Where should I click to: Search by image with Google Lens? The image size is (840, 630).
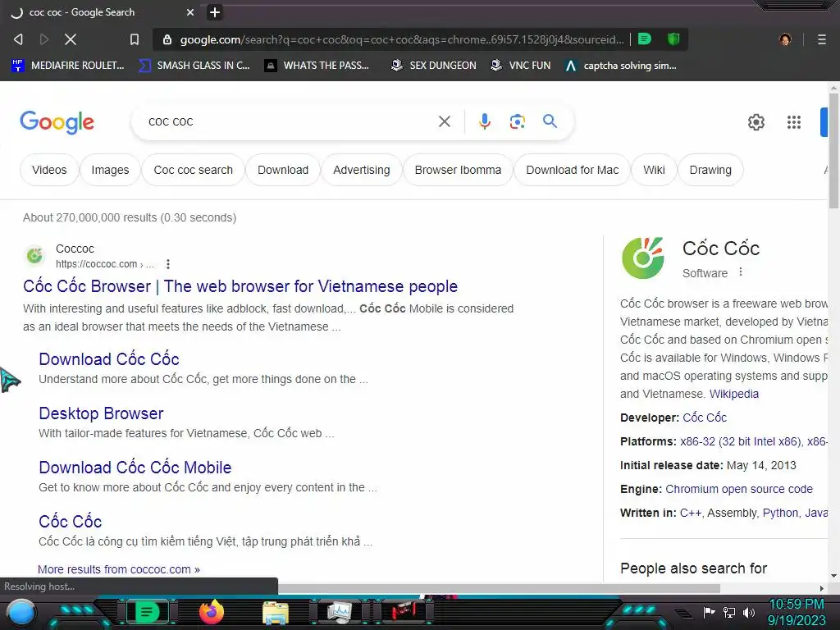(x=517, y=121)
